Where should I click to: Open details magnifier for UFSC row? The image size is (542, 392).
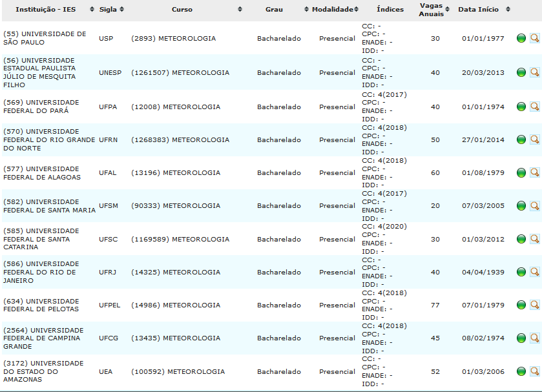click(x=535, y=239)
